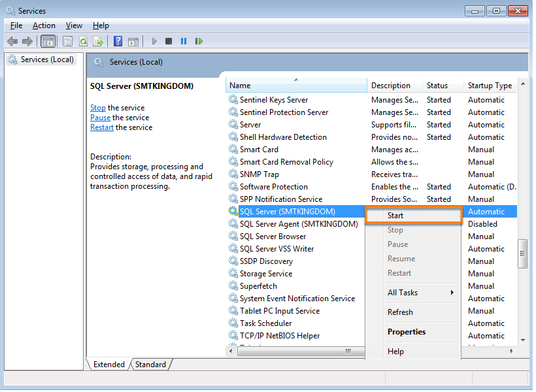The height and width of the screenshot is (392, 536).
Task: Open Properties toolbar icon
Action: 68,42
